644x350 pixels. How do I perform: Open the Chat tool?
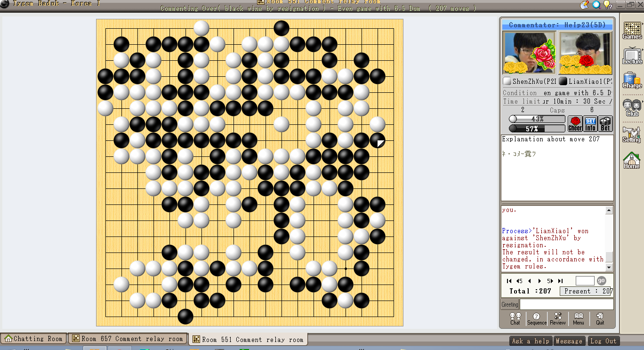[x=515, y=319]
